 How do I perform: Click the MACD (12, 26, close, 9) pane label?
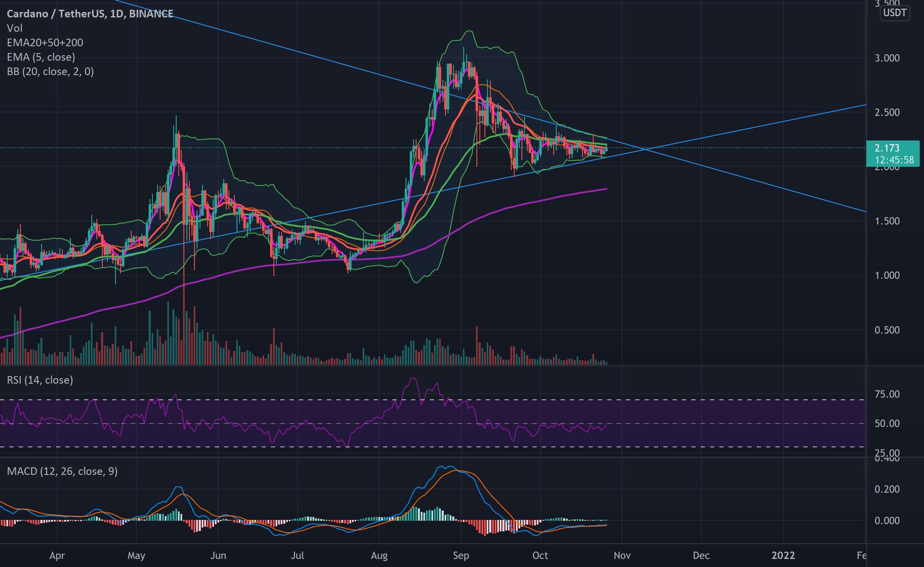pyautogui.click(x=62, y=471)
